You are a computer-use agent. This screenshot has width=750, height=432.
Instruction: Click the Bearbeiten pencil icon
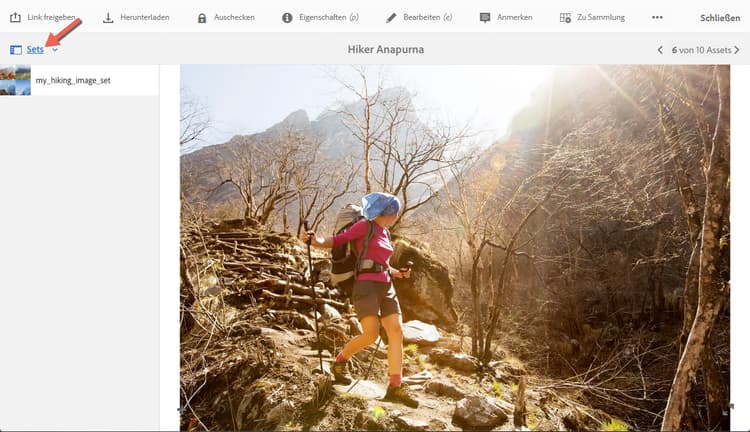pyautogui.click(x=391, y=18)
